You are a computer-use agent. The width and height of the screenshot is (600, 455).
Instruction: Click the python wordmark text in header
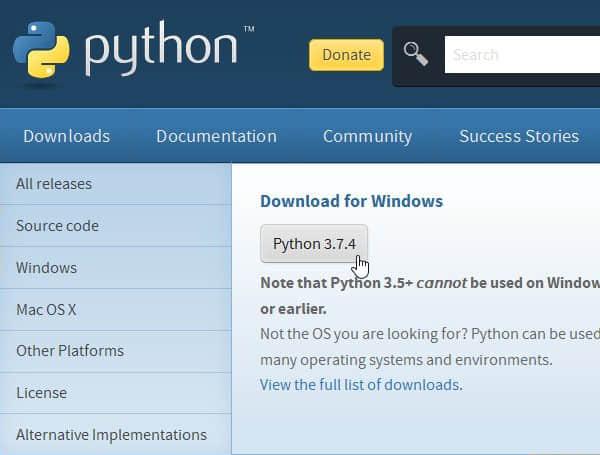(160, 50)
